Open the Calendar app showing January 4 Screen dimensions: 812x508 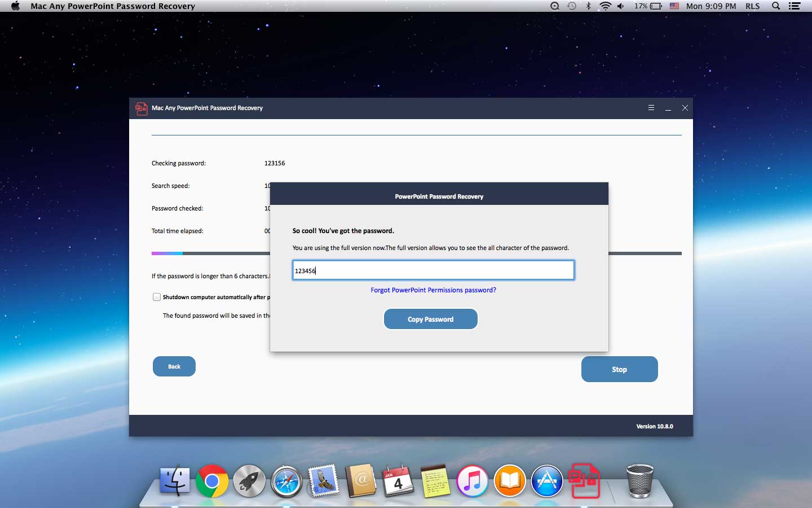pos(398,483)
